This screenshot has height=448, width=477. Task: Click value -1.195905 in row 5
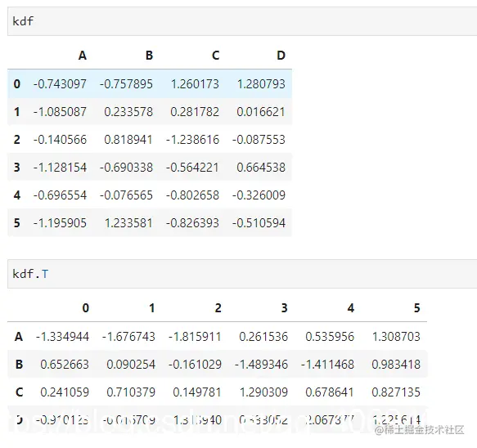point(60,223)
